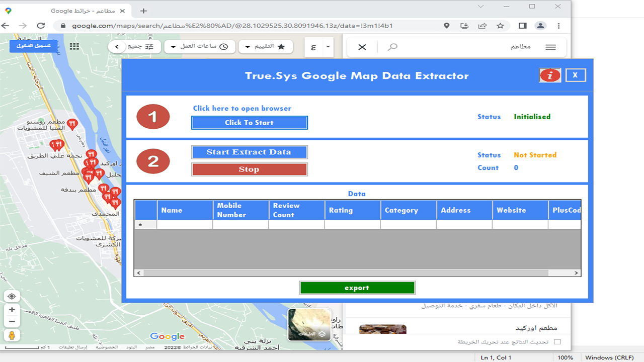Toggle update results when map moves checkbox
The width and height of the screenshot is (644, 362).
[x=557, y=342]
